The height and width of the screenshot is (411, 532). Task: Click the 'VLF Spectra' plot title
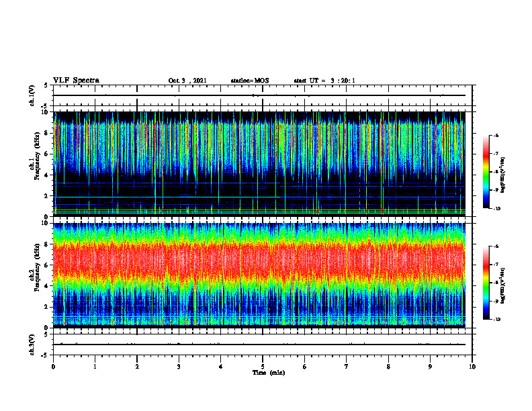pos(76,80)
